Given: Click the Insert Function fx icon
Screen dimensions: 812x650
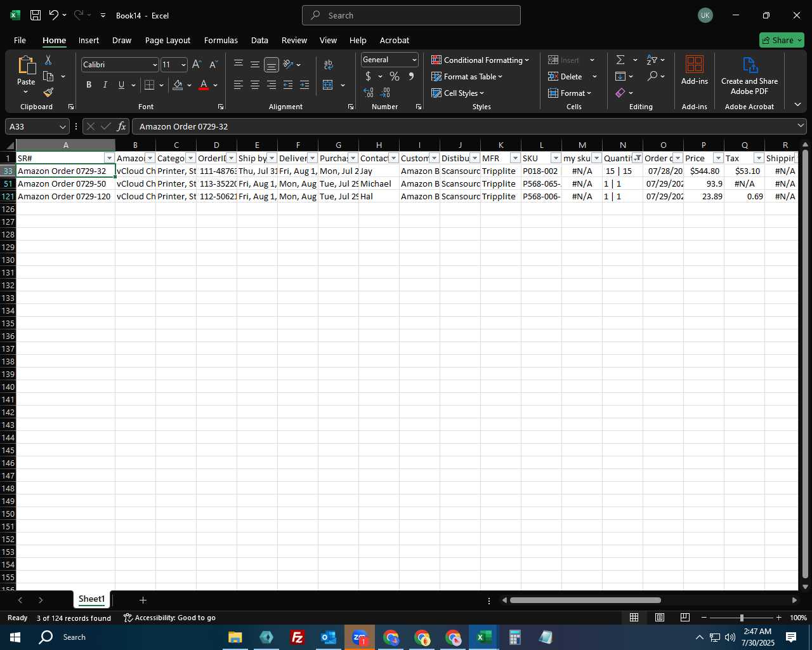Looking at the screenshot, I should point(121,126).
